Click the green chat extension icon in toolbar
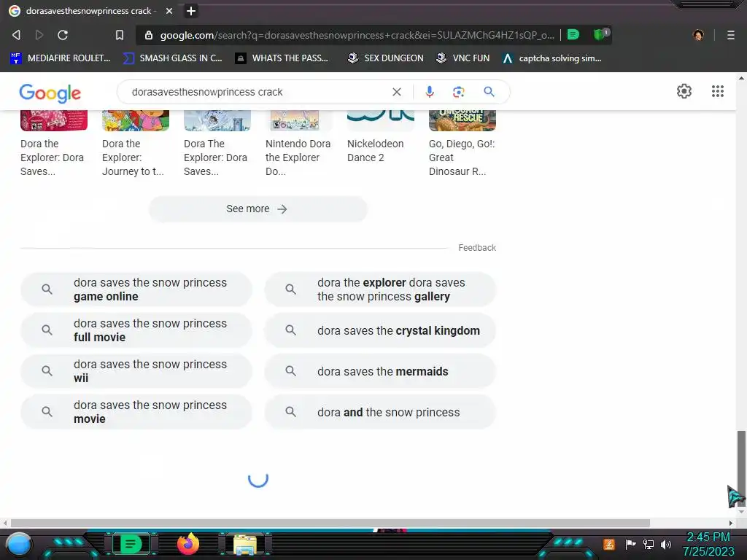Viewport: 747px width, 560px height. (573, 34)
